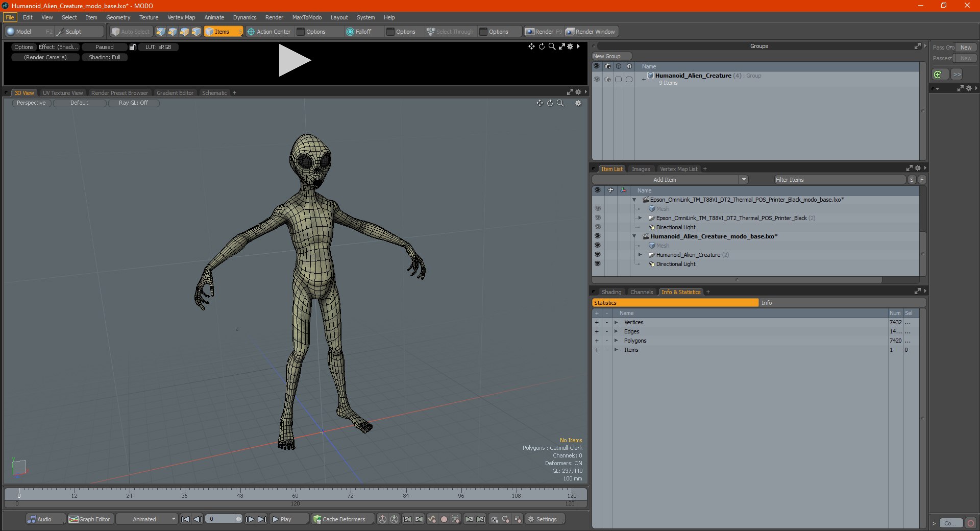980x531 pixels.
Task: Toggle visibility of Humanoid_Alien_Creature group
Action: click(x=597, y=79)
